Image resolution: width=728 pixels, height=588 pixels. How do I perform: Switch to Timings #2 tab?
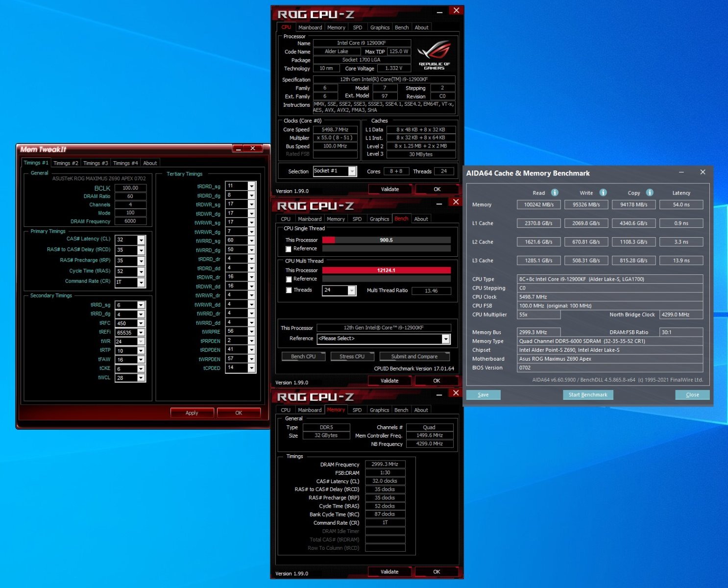tap(66, 163)
